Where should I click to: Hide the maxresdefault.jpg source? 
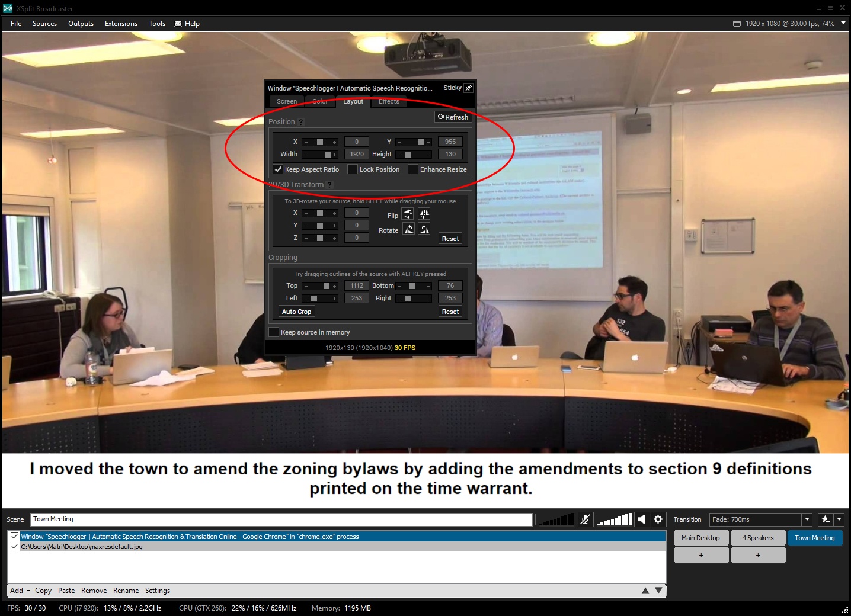tap(15, 547)
